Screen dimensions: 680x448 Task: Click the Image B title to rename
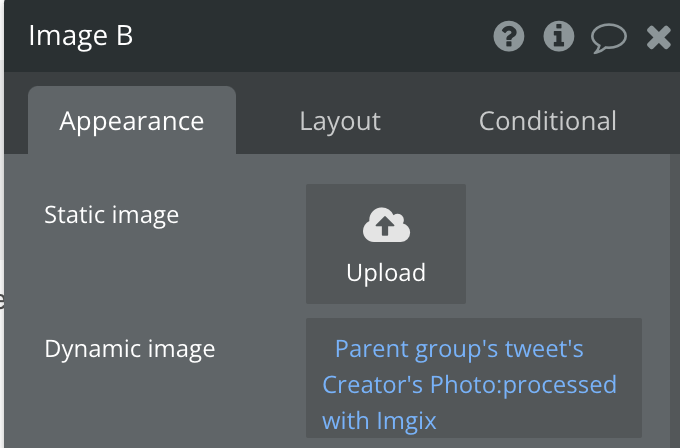tap(81, 36)
